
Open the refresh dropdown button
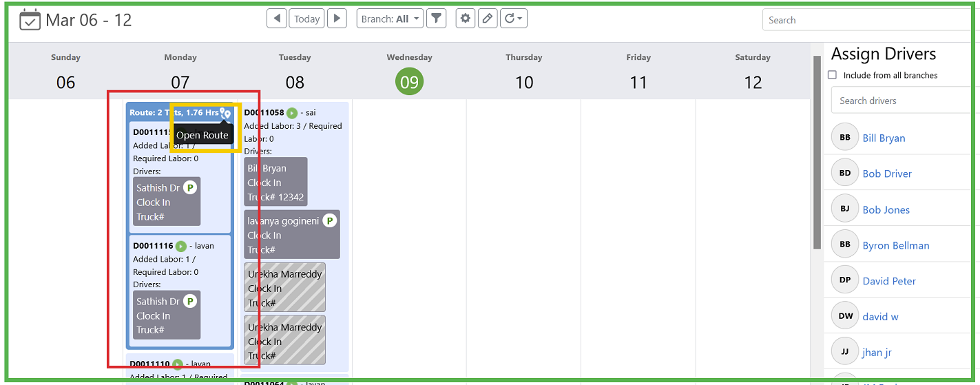coord(513,19)
